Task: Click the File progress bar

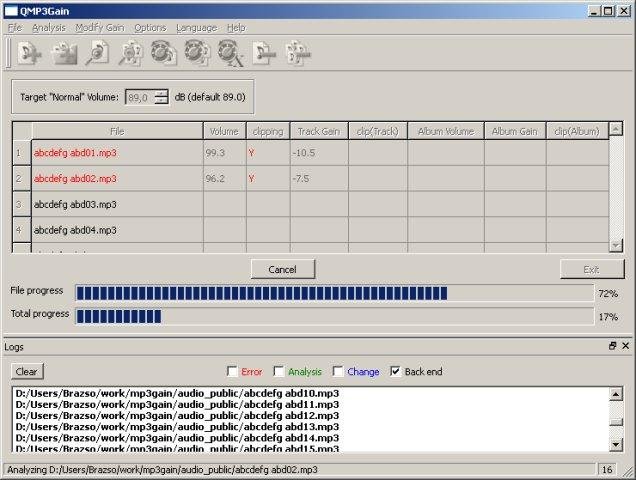Action: 334,292
